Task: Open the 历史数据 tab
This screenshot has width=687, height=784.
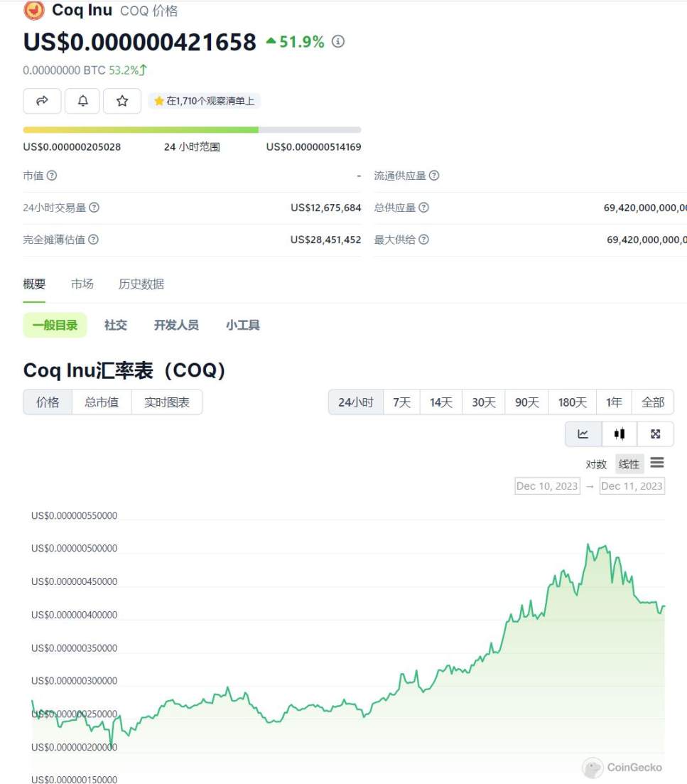Action: tap(141, 284)
